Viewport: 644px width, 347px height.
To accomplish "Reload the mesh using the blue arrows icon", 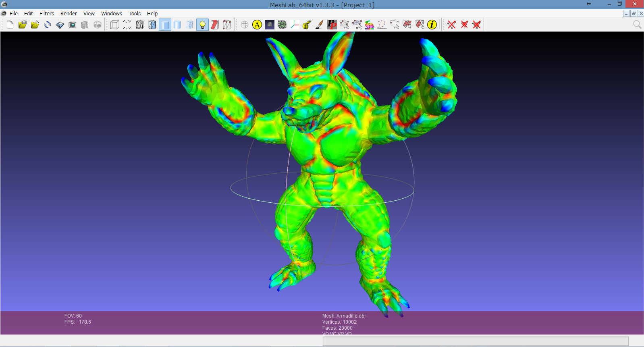I will tap(48, 25).
